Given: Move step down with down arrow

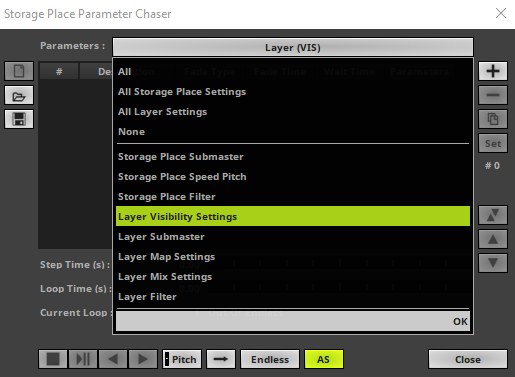Looking at the screenshot, I should (x=493, y=263).
